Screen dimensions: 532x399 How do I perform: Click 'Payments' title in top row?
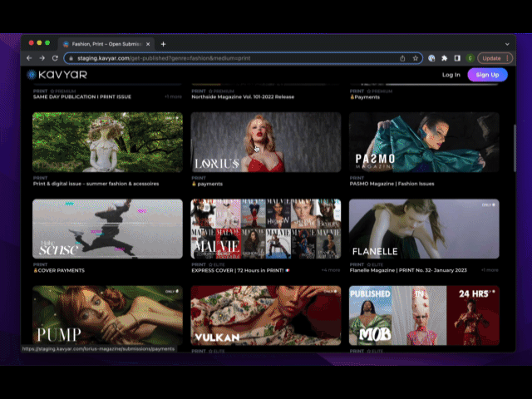[365, 97]
